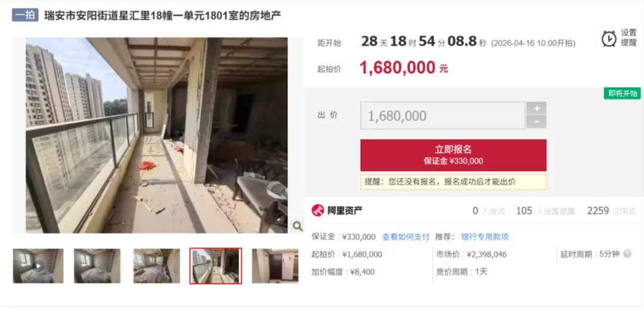Open the 银行专用款项 link
This screenshot has width=644, height=309.
tap(485, 237)
